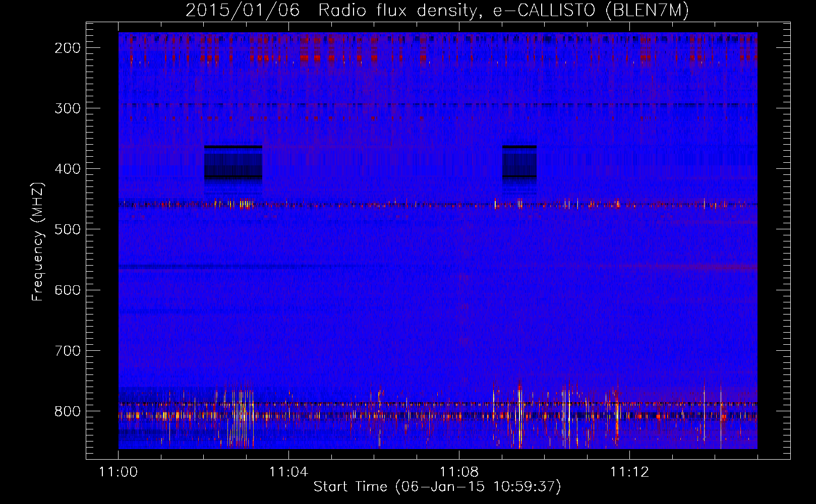Click the '11:04' time tick label
This screenshot has width=816, height=504.
tap(288, 472)
